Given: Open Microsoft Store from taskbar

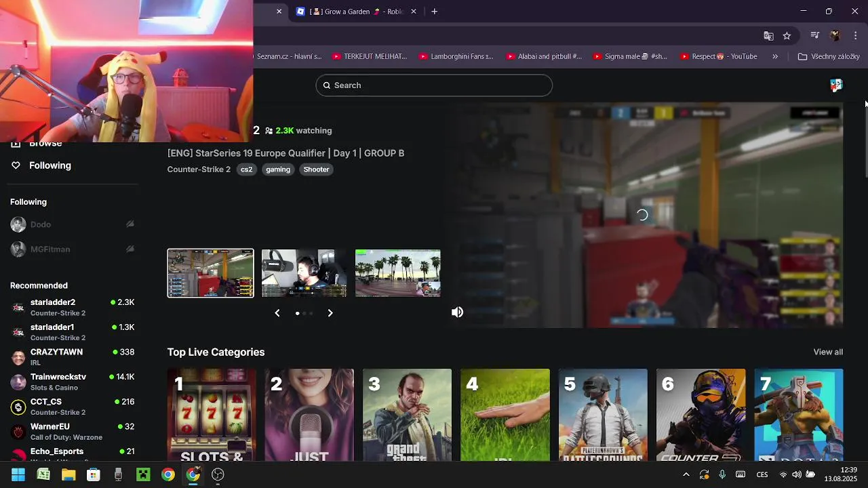Looking at the screenshot, I should [94, 474].
